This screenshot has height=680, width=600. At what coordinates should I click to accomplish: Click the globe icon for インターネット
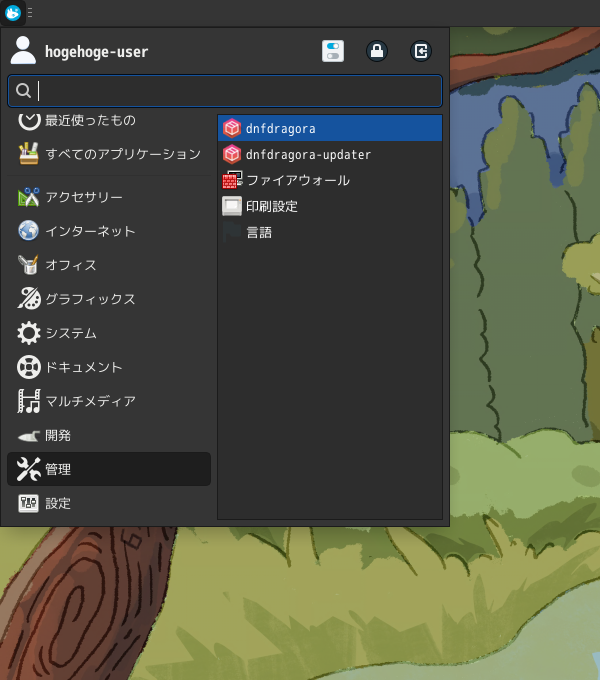(x=29, y=231)
